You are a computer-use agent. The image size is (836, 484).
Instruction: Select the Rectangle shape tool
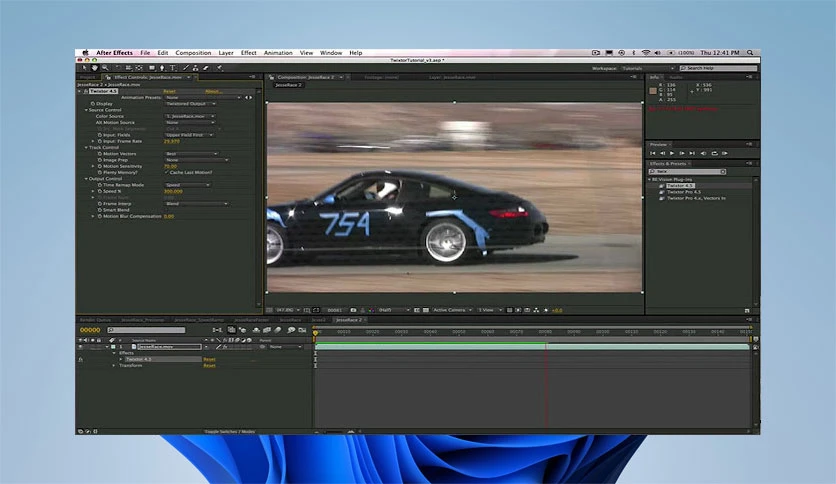(x=152, y=68)
